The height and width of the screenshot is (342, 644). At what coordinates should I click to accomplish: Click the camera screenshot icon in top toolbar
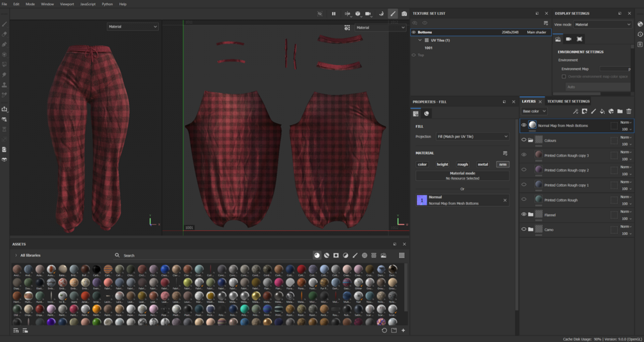tap(404, 13)
